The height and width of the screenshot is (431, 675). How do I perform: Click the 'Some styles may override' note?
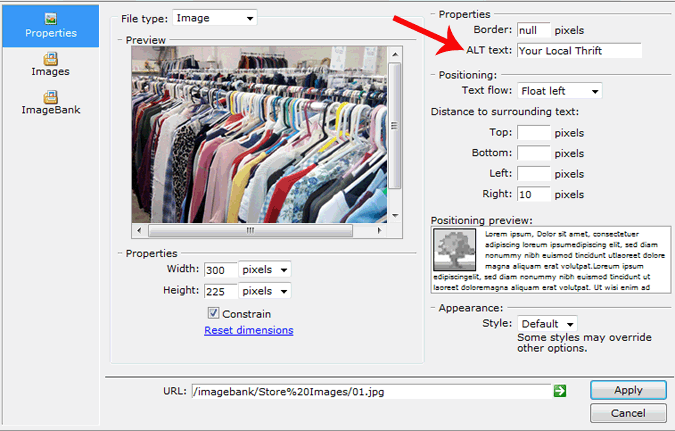[584, 342]
